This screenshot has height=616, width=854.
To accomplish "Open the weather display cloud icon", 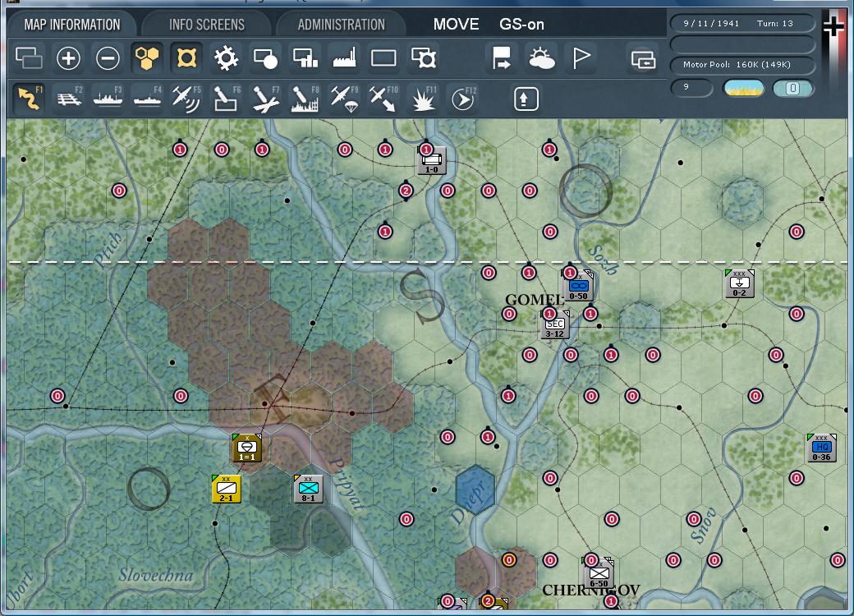I will click(543, 57).
